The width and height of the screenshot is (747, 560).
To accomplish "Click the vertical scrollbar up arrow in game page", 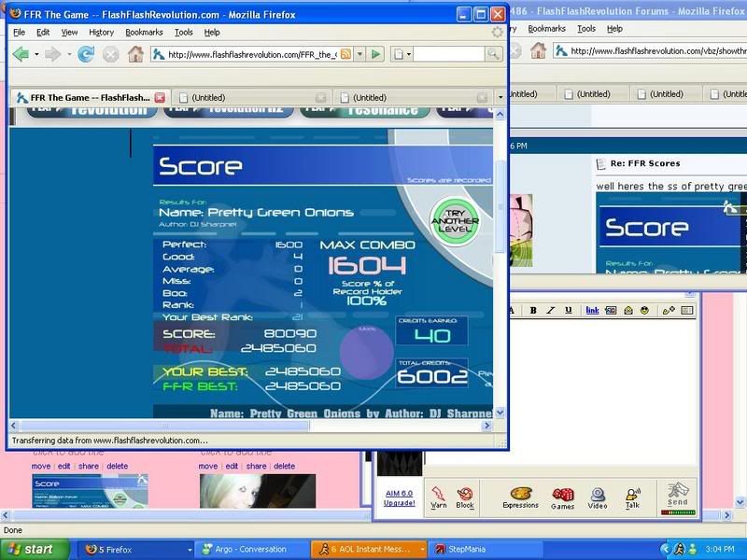I will coord(500,114).
